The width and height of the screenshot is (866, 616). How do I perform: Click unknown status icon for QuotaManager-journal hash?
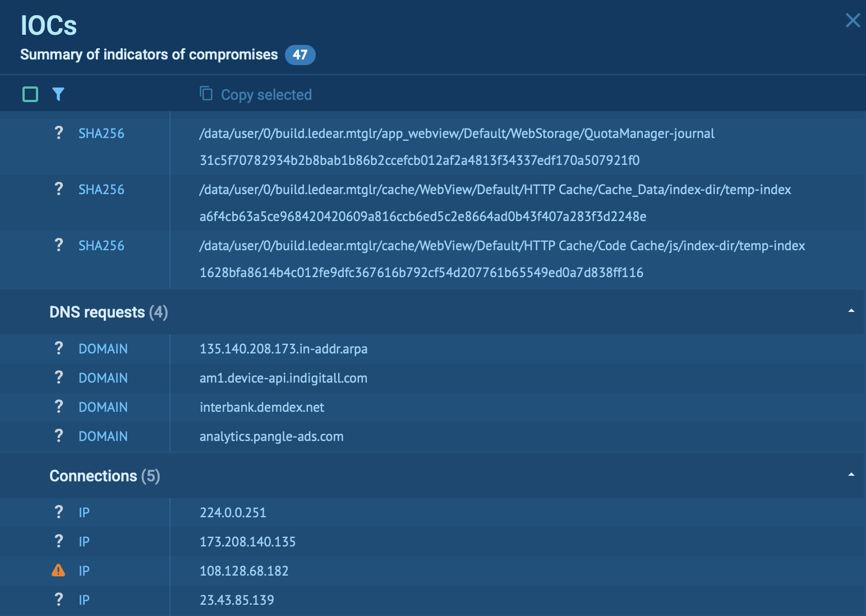pyautogui.click(x=58, y=133)
